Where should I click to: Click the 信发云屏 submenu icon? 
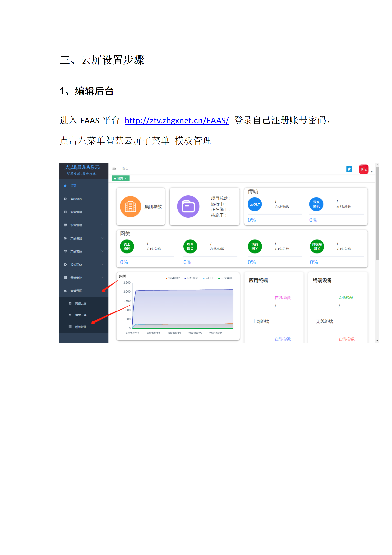70,315
